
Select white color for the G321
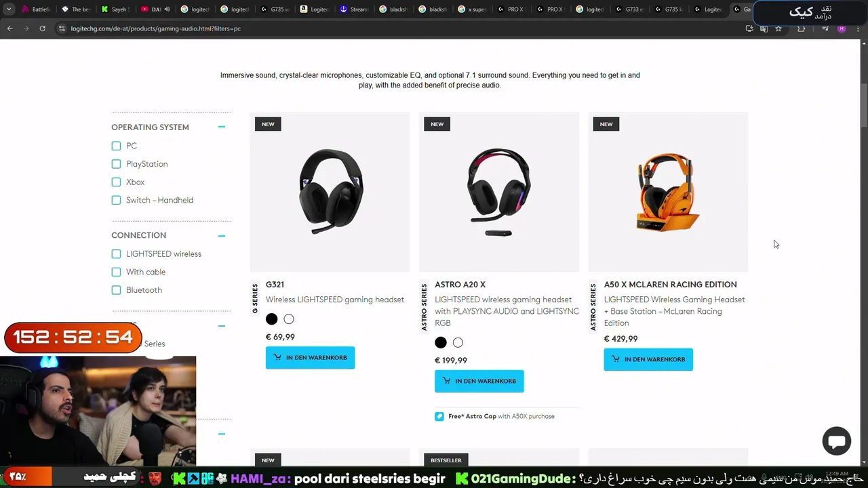(x=289, y=319)
